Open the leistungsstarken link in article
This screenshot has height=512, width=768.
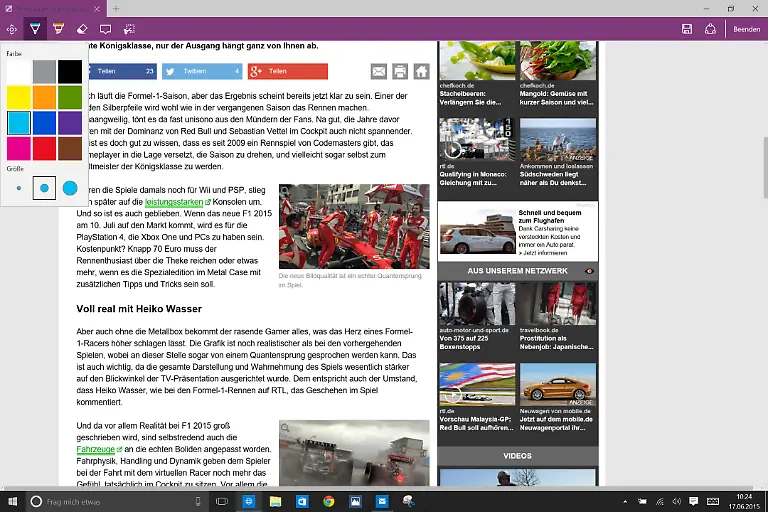[174, 202]
